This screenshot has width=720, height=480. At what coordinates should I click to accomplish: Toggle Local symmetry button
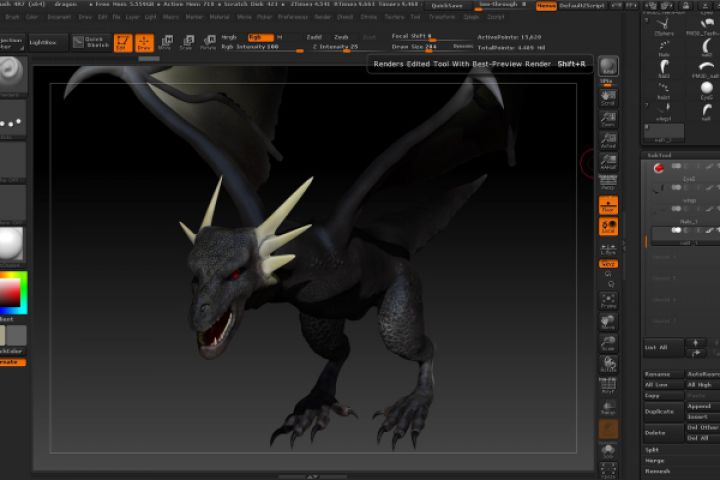[607, 227]
